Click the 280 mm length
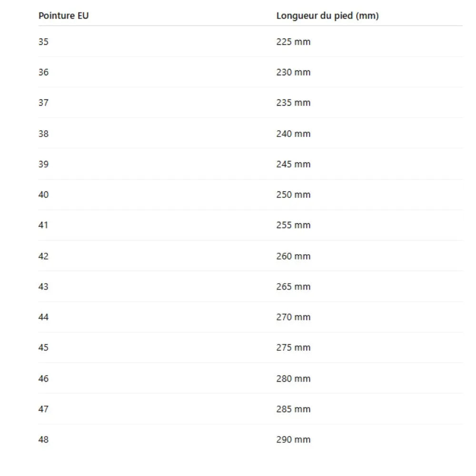 pos(293,378)
